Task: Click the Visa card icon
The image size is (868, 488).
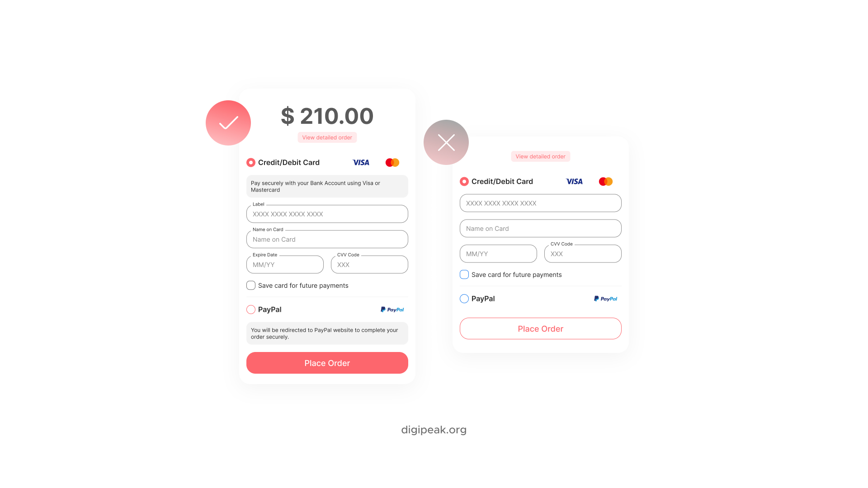Action: pyautogui.click(x=361, y=162)
